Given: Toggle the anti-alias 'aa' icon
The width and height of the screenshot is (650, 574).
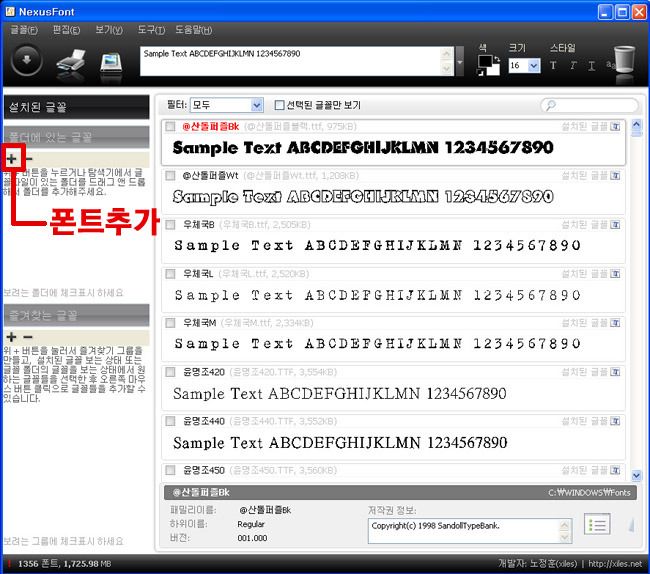Looking at the screenshot, I should [x=609, y=65].
